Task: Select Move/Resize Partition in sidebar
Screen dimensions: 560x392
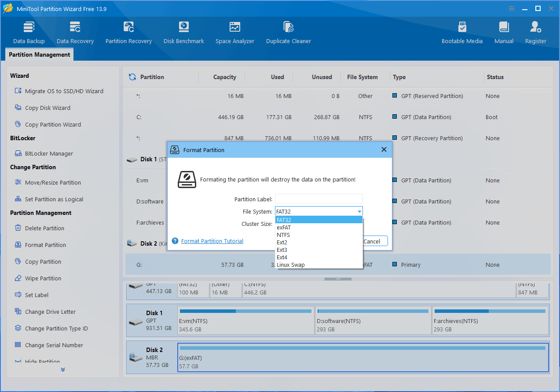Action: (x=48, y=182)
